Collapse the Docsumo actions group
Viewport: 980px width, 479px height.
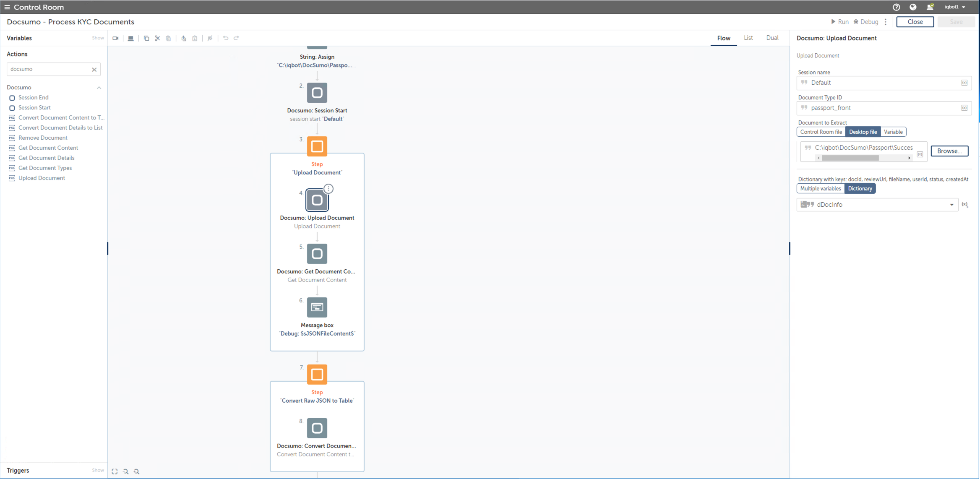(99, 88)
